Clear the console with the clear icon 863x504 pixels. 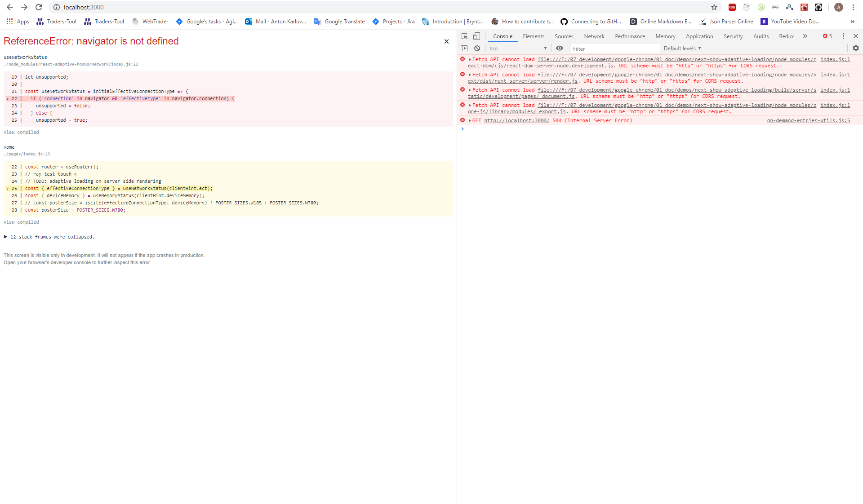coord(477,48)
